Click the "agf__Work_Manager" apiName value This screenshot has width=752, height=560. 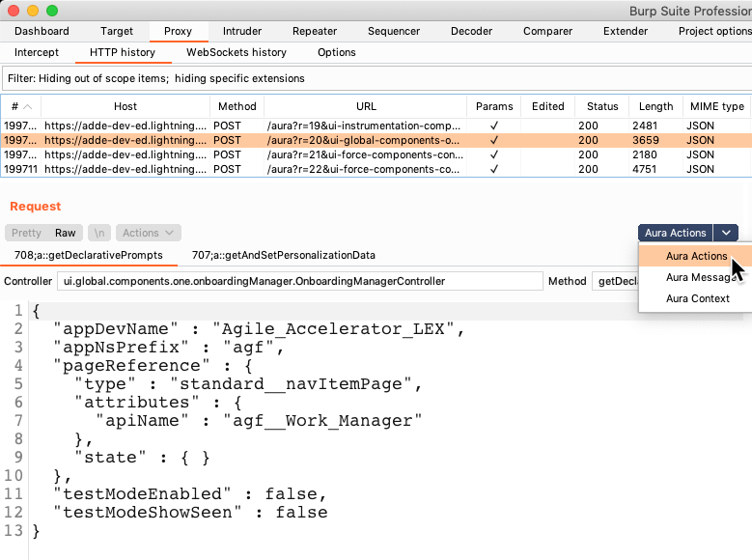tap(322, 421)
